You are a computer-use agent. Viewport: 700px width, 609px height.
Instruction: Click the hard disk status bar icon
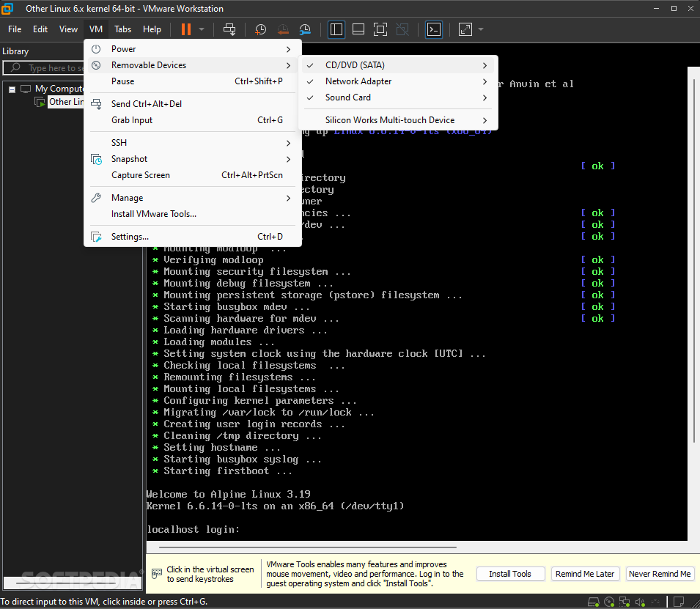tap(593, 602)
